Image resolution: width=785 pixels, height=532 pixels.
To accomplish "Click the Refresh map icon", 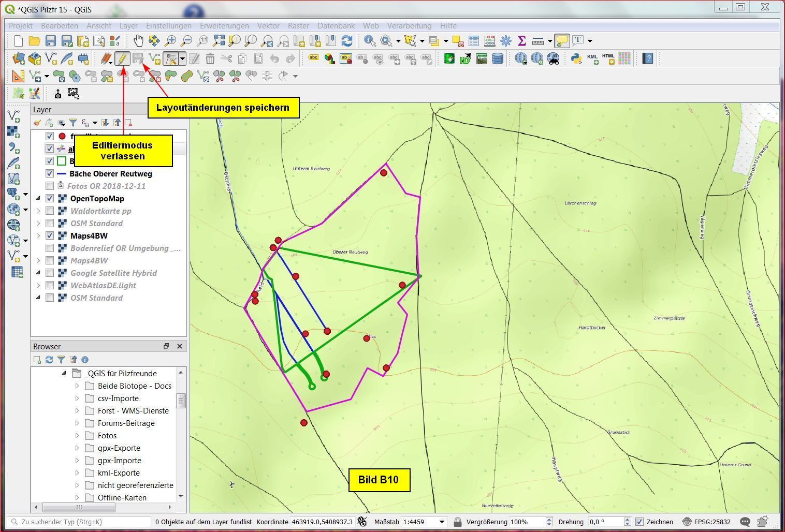I will coord(347,41).
